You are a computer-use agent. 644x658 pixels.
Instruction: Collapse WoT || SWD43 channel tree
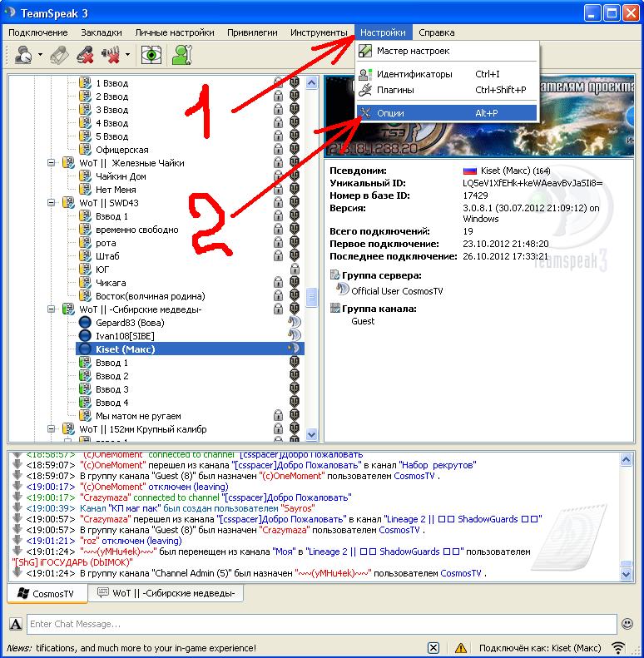52,203
